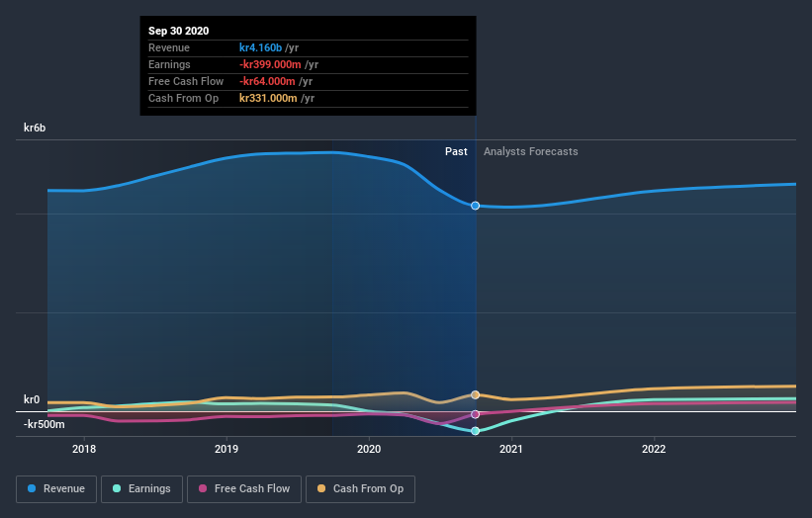
Task: Click the kr0 y-axis label
Action: (x=32, y=399)
